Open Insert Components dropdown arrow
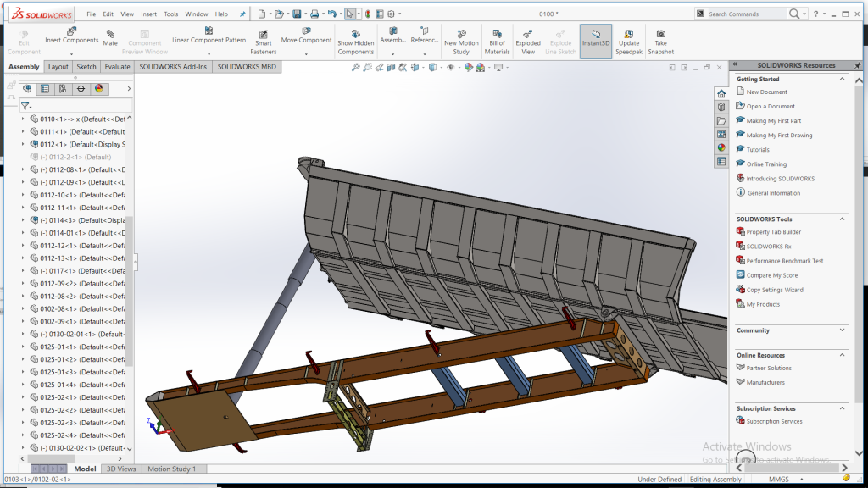868x488 pixels. point(71,53)
